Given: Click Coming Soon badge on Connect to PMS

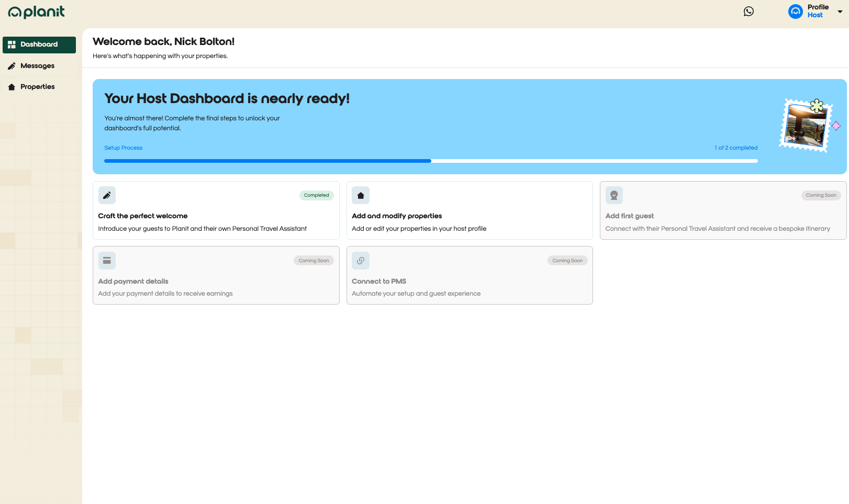Looking at the screenshot, I should 567,261.
